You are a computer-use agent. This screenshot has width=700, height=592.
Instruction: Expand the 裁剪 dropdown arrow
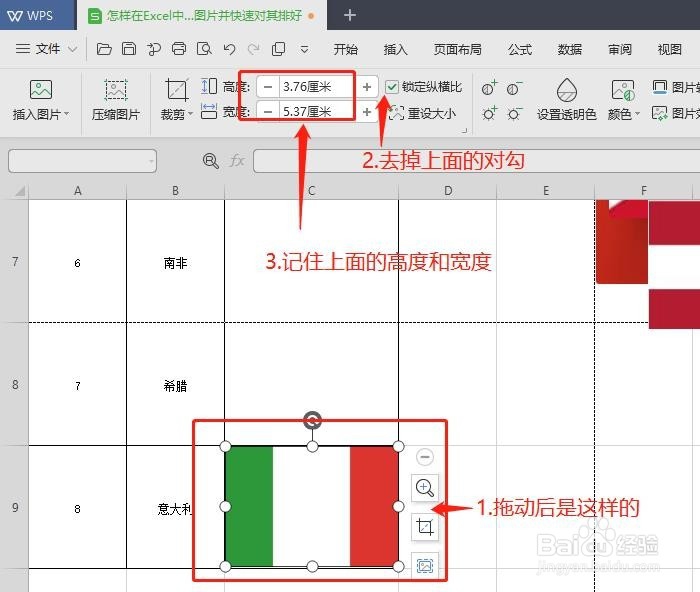coord(190,114)
